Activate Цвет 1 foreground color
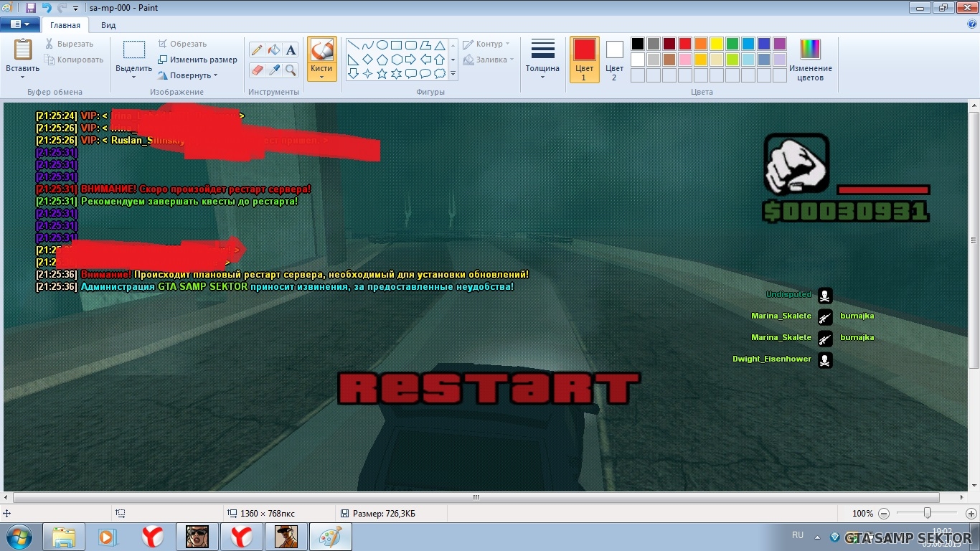980x551 pixels. (584, 60)
